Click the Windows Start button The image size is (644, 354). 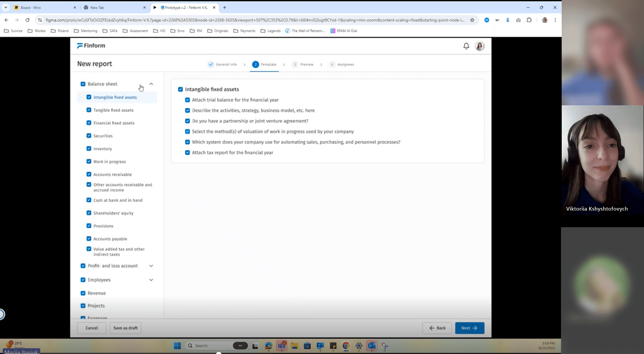(177, 346)
